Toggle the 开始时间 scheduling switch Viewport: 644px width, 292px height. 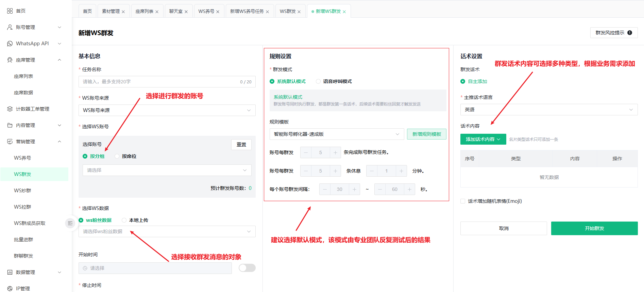tap(247, 268)
